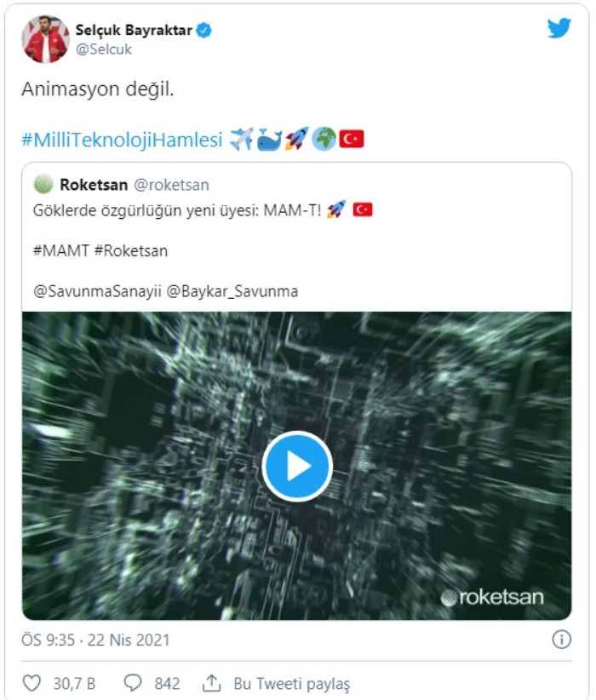Viewport: 596px width, 700px height.
Task: Click the @Selcuk handle
Action: [104, 49]
